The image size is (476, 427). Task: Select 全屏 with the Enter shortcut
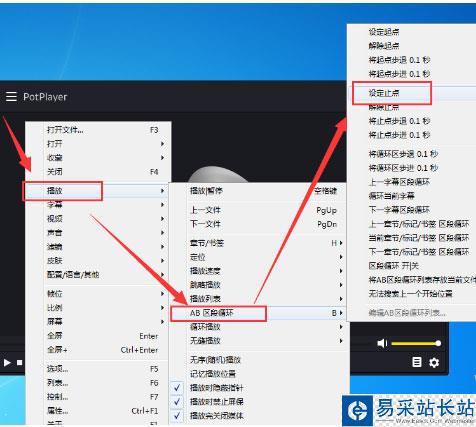98,336
